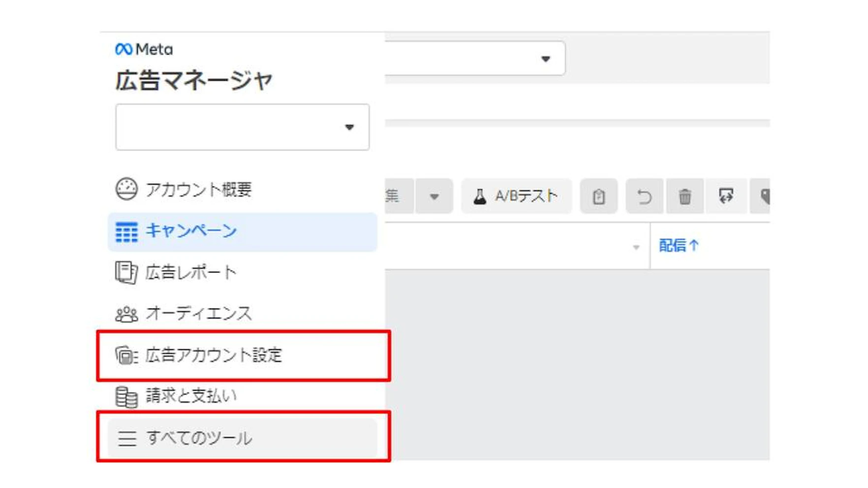Click the partially visible 編集 button

click(399, 196)
